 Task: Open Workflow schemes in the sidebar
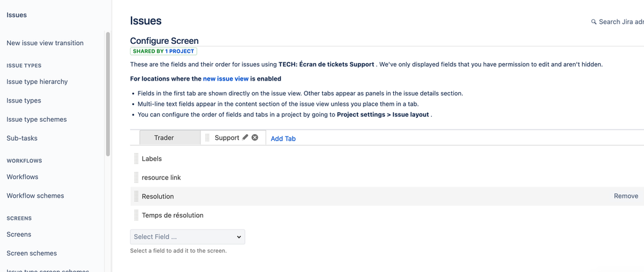35,195
